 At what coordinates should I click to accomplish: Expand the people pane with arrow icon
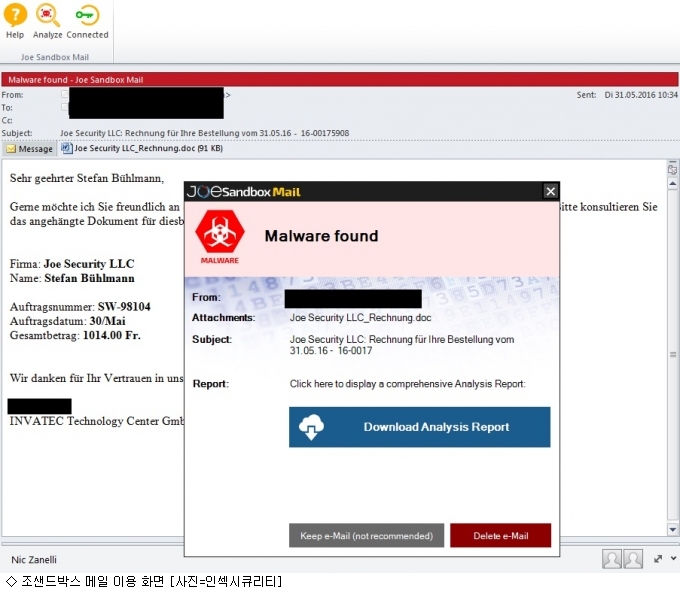658,559
